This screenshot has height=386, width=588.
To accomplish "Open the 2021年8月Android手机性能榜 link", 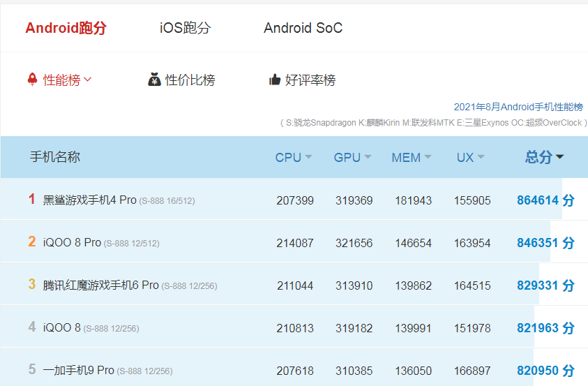I will (518, 107).
